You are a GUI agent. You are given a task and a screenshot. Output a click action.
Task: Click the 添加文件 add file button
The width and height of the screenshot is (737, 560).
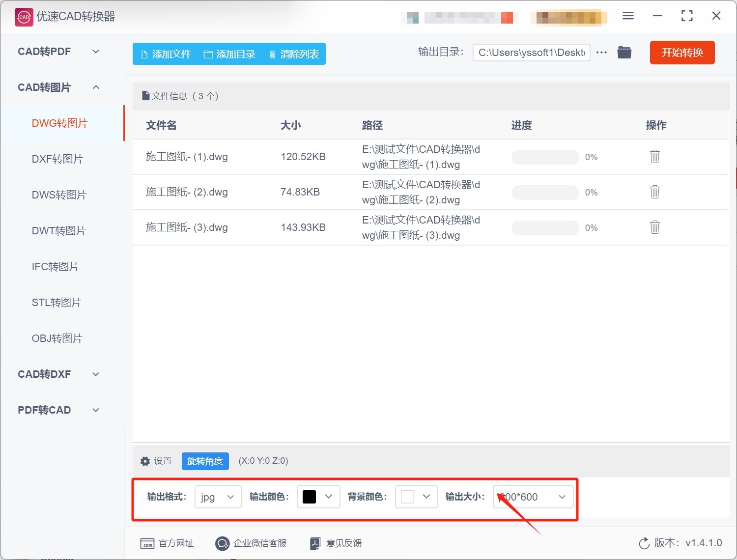click(x=166, y=54)
